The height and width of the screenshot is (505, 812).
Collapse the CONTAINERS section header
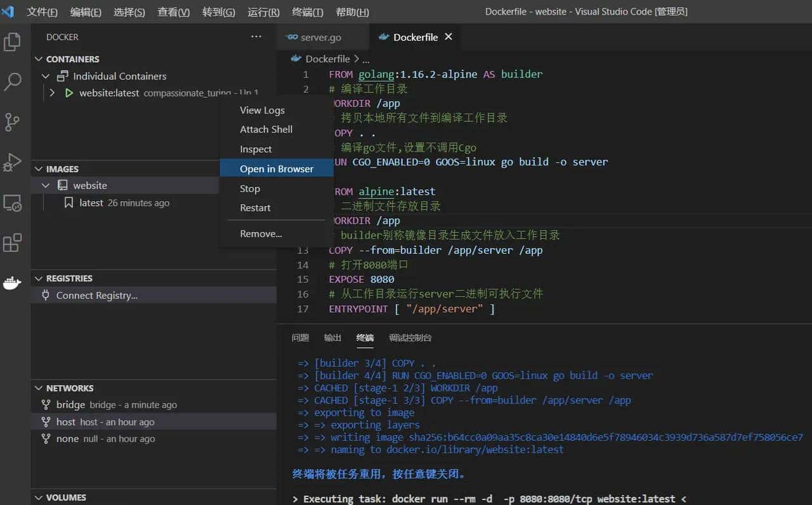38,58
